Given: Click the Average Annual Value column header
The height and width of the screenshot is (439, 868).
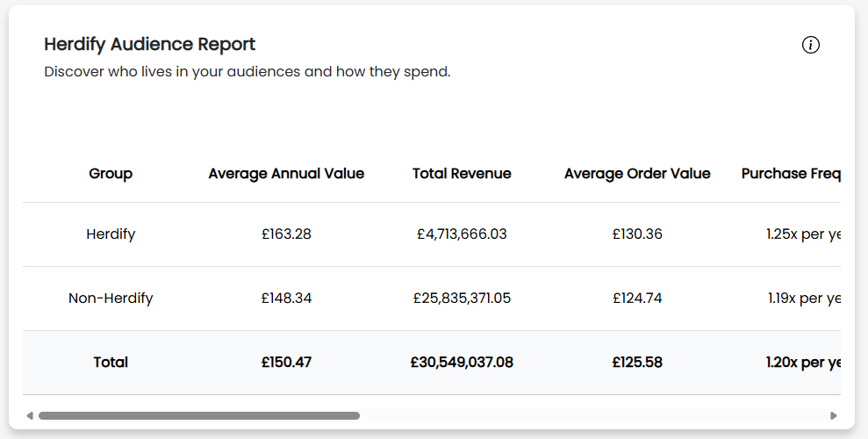Looking at the screenshot, I should coord(286,174).
